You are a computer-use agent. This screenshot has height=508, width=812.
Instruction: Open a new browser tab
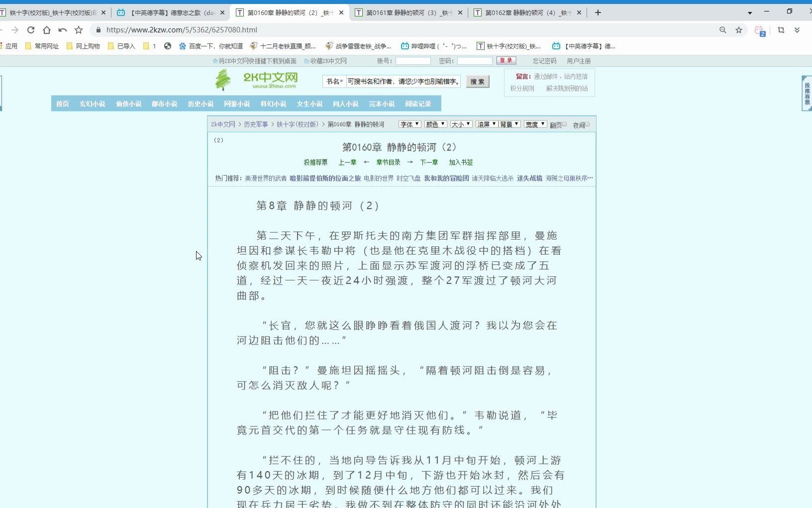pos(598,12)
